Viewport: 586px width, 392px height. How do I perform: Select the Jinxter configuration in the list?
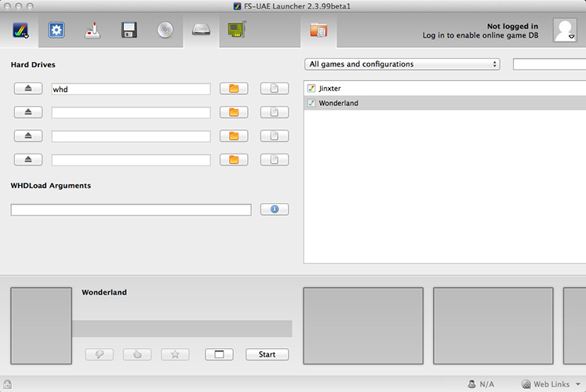[x=329, y=89]
